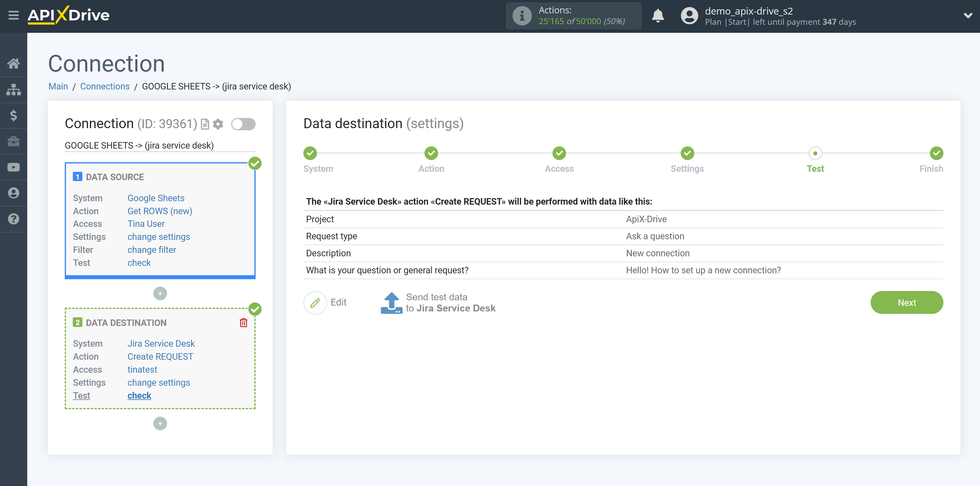Open the Actions info icon
This screenshot has width=980, height=486.
(x=521, y=16)
